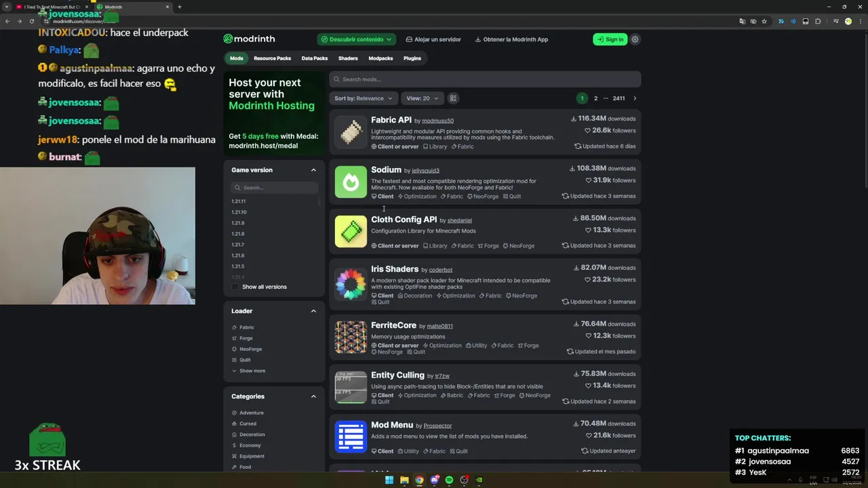Filter by Fabric loader
Image resolution: width=868 pixels, height=488 pixels.
[243, 327]
